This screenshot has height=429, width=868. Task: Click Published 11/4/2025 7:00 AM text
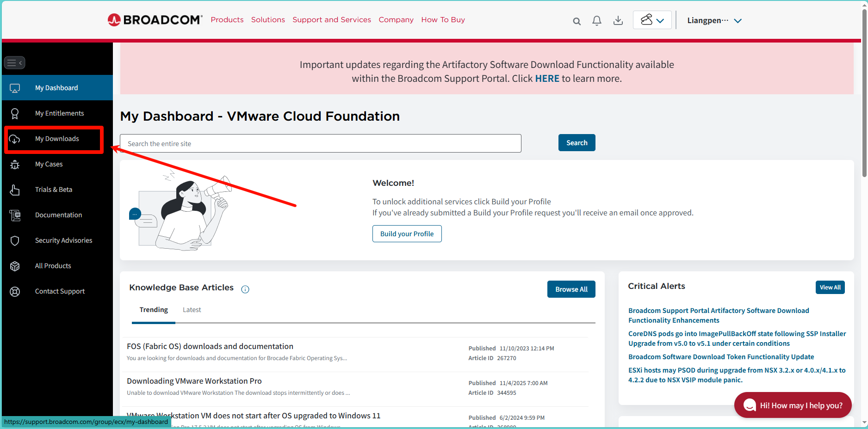point(508,383)
